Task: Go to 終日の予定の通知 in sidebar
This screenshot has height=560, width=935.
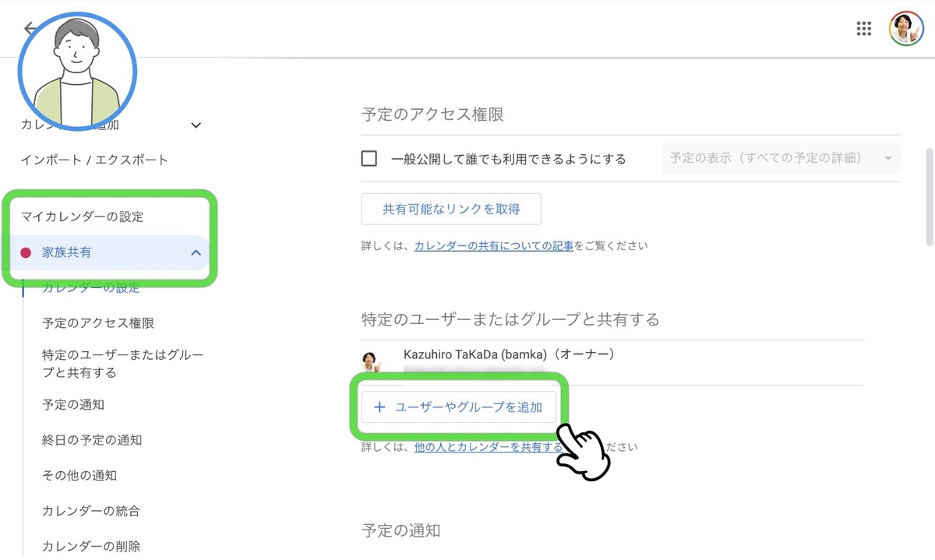Action: point(92,440)
